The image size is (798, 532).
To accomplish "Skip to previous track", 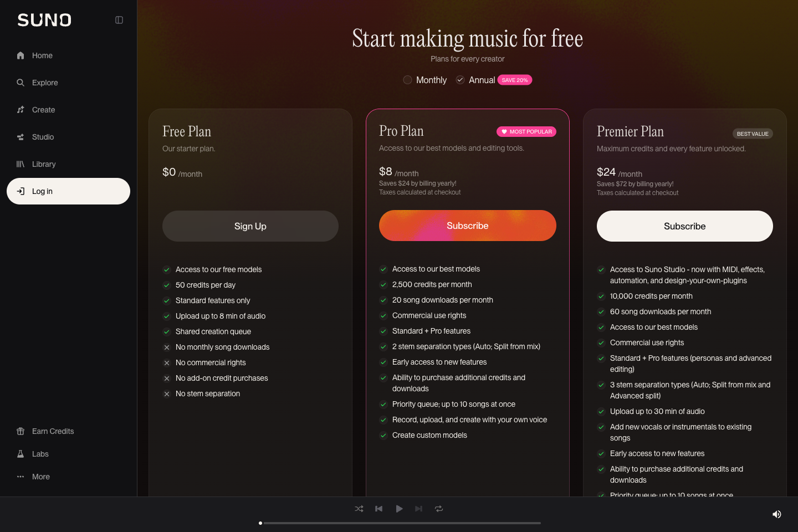I will click(x=379, y=509).
